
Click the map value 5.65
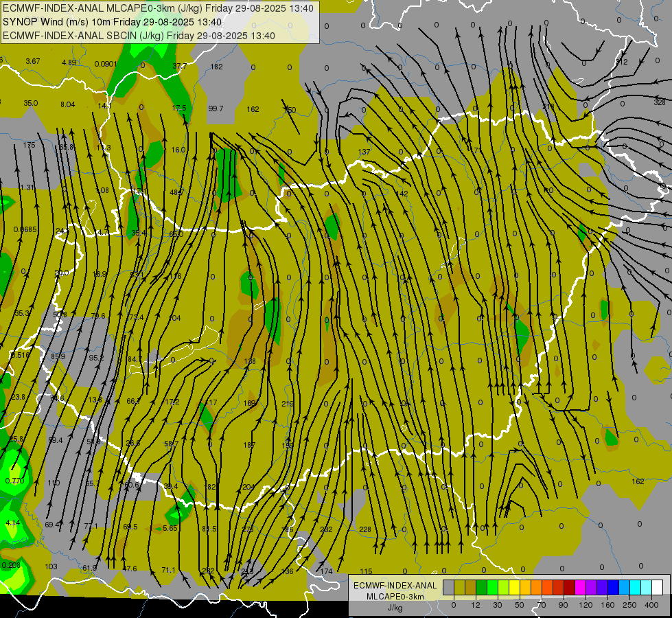(170, 528)
